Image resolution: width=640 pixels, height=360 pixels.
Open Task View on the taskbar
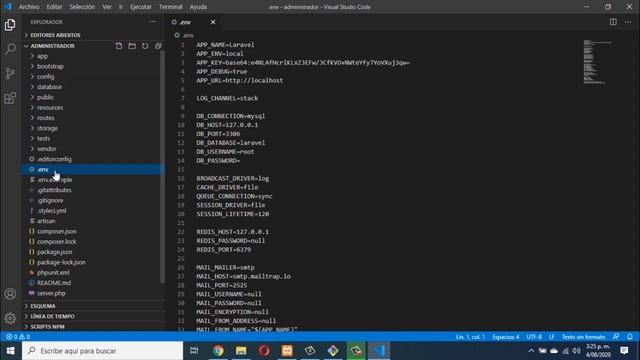194,351
